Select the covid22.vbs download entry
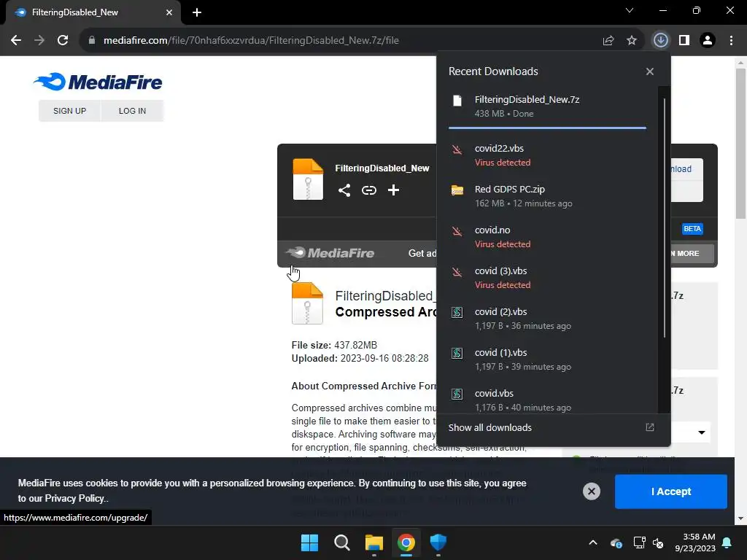 tap(547, 155)
